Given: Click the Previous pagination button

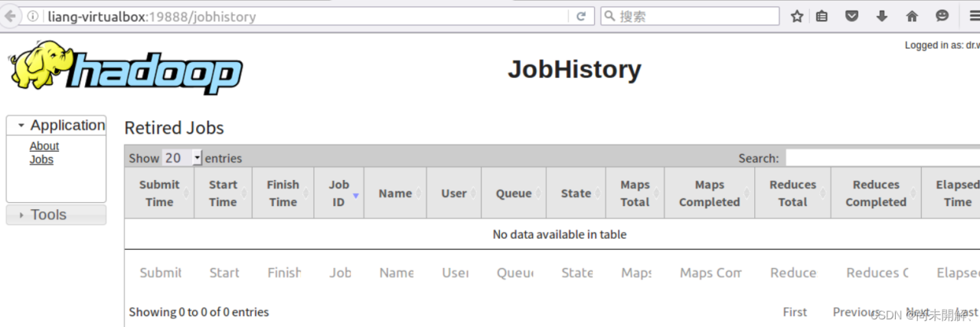Looking at the screenshot, I should tap(855, 312).
